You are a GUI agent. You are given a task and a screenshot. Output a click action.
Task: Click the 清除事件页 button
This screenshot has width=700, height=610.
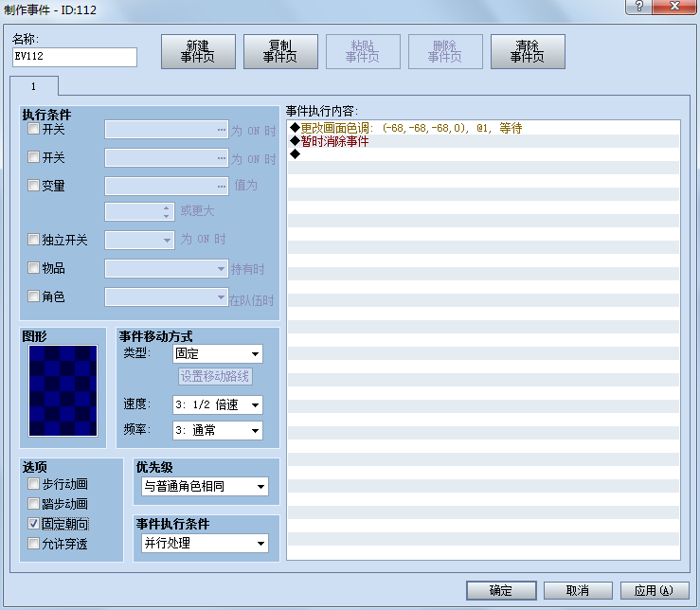pyautogui.click(x=528, y=52)
